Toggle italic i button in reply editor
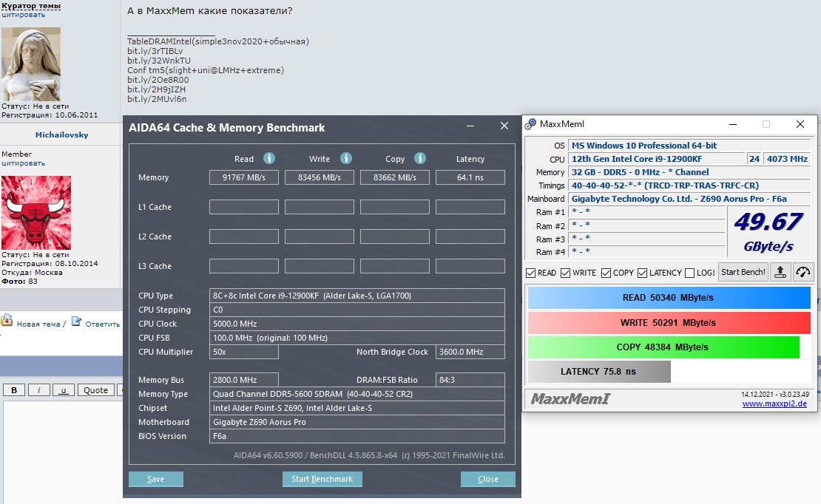 click(x=38, y=390)
